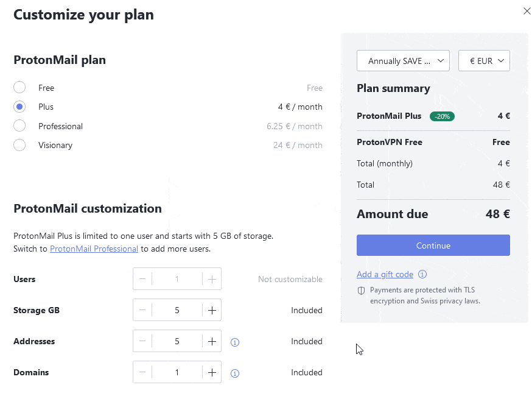Select the Free plan

click(x=19, y=87)
